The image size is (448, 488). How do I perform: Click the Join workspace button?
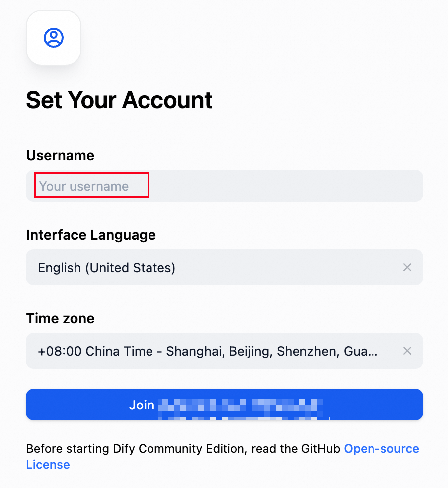click(224, 405)
